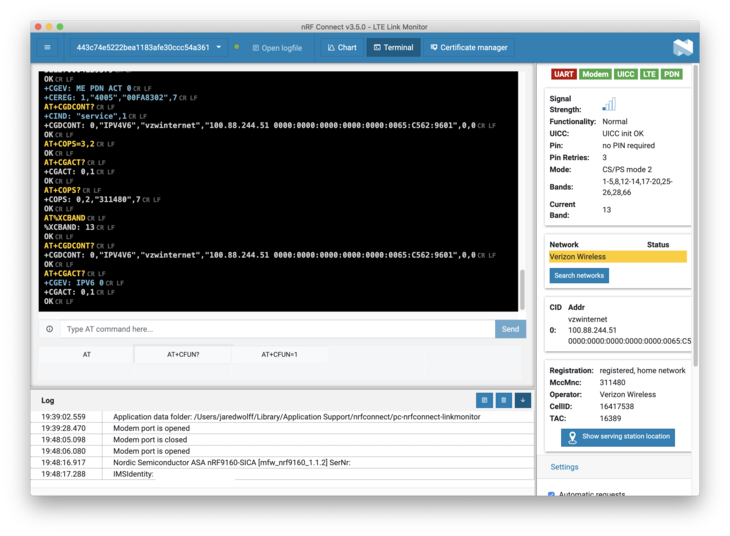The image size is (730, 536).
Task: Click the AT command input field
Action: tap(278, 329)
